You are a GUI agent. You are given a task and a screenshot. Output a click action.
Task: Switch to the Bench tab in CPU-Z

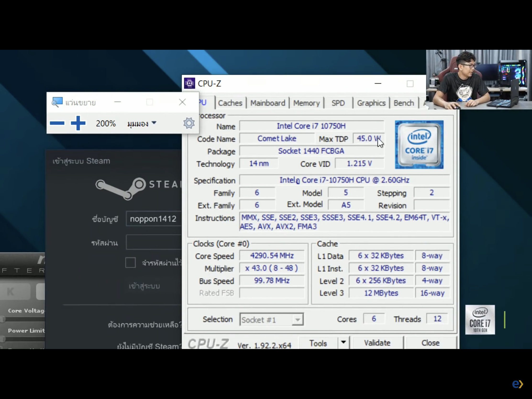404,103
